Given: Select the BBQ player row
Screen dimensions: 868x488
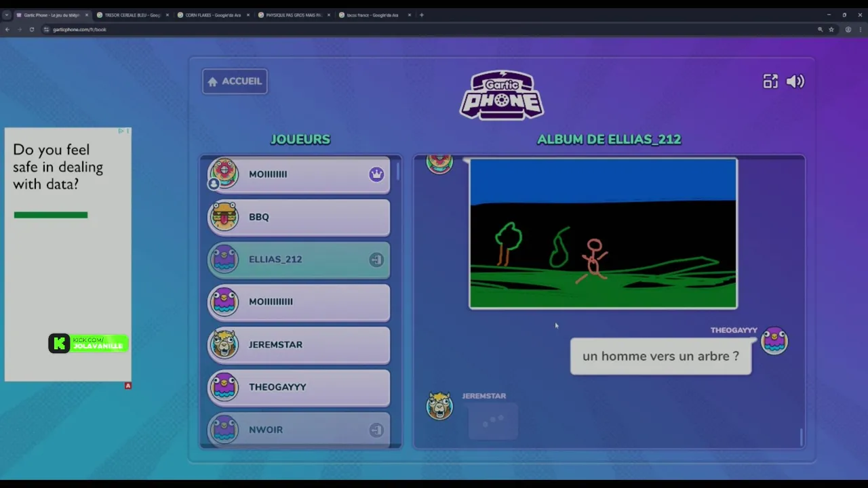Looking at the screenshot, I should pyautogui.click(x=298, y=217).
